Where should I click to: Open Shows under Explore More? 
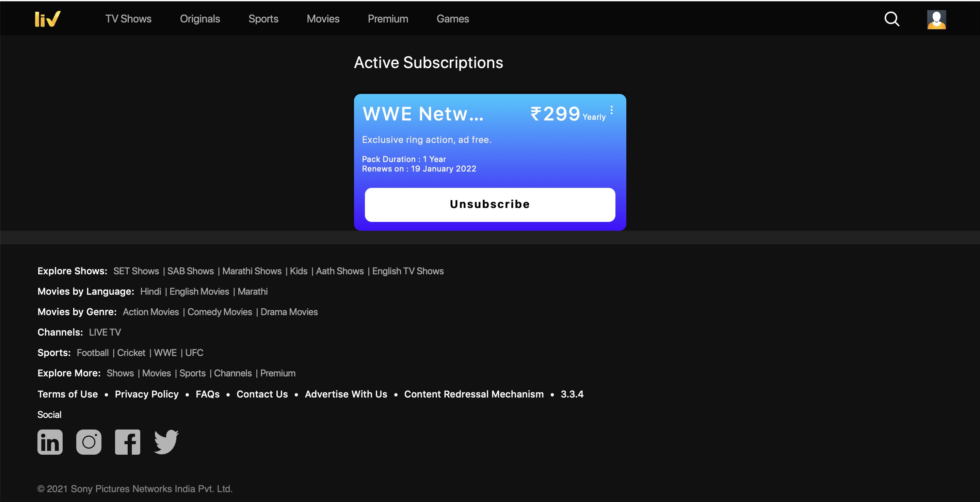click(x=120, y=373)
